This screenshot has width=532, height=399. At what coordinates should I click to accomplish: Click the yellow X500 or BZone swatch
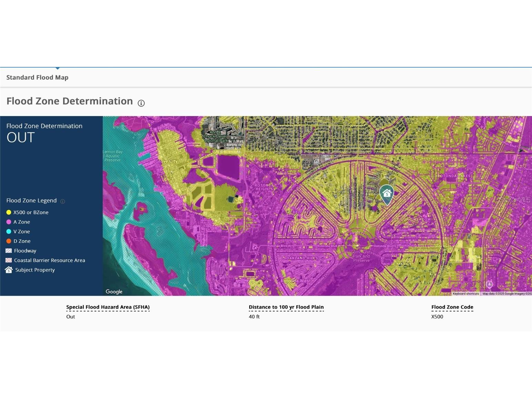[x=9, y=212]
